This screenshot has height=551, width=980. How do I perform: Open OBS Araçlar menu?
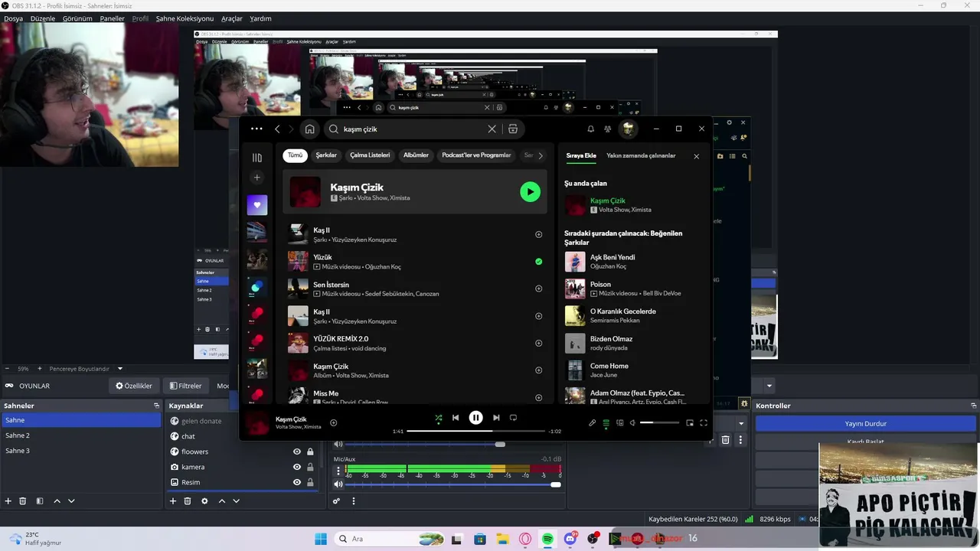pos(232,18)
